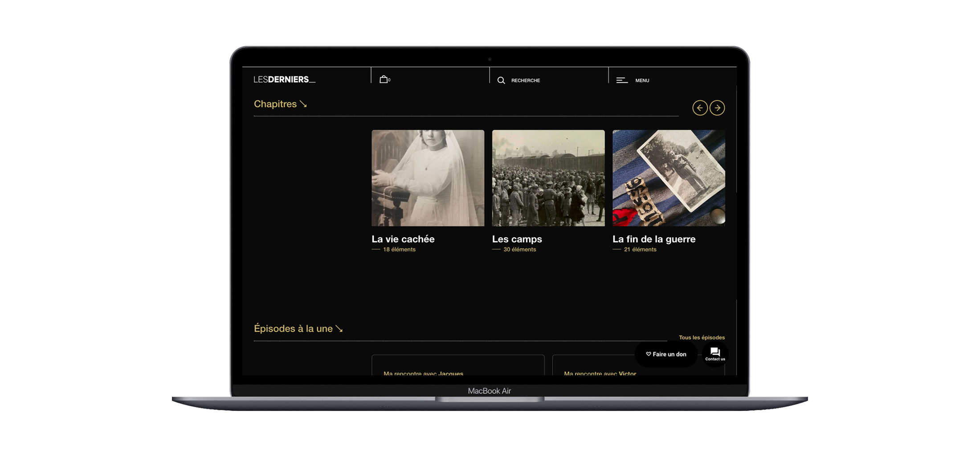Open La fin de la guerre image

tap(668, 178)
